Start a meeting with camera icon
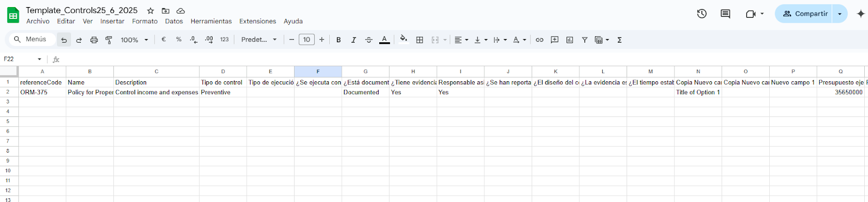Image resolution: width=868 pixels, height=202 pixels. point(751,14)
